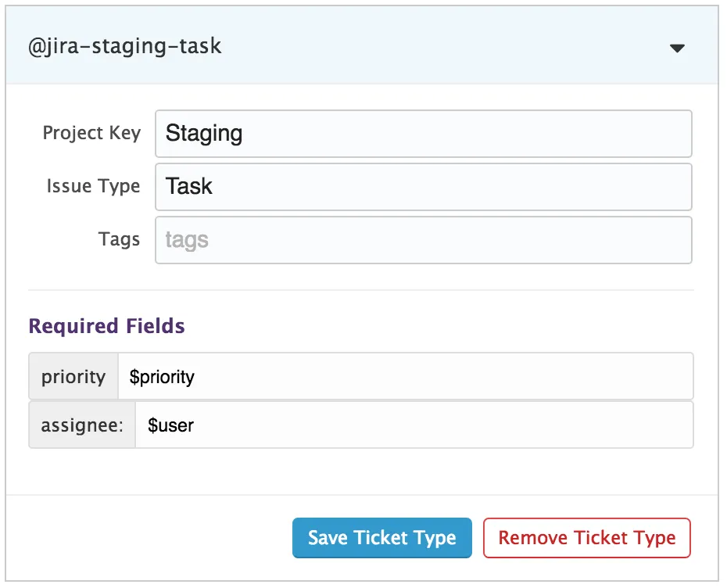Save the ticket type
The height and width of the screenshot is (588, 727).
click(x=382, y=538)
